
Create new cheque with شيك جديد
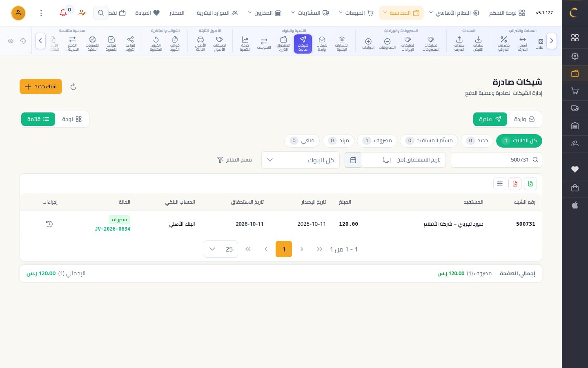pyautogui.click(x=41, y=87)
